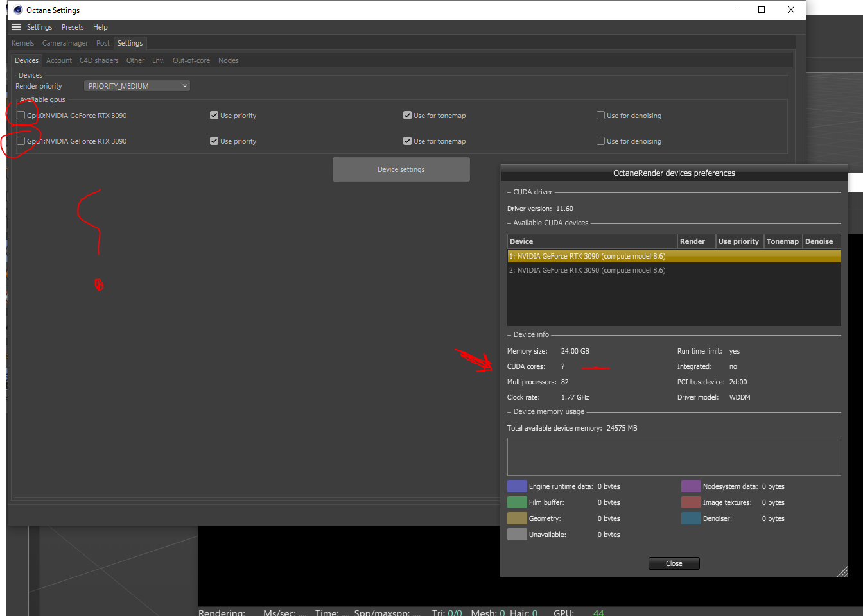Open the Nodes sub-tab
The width and height of the screenshot is (863, 616).
point(228,60)
